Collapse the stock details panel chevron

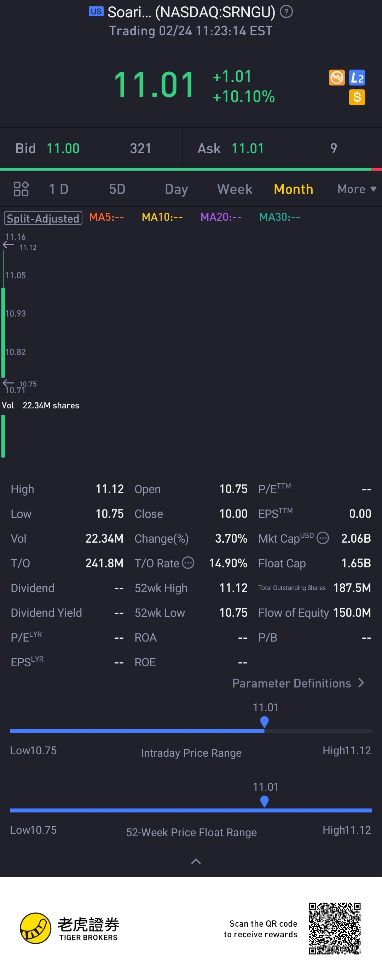click(x=196, y=862)
